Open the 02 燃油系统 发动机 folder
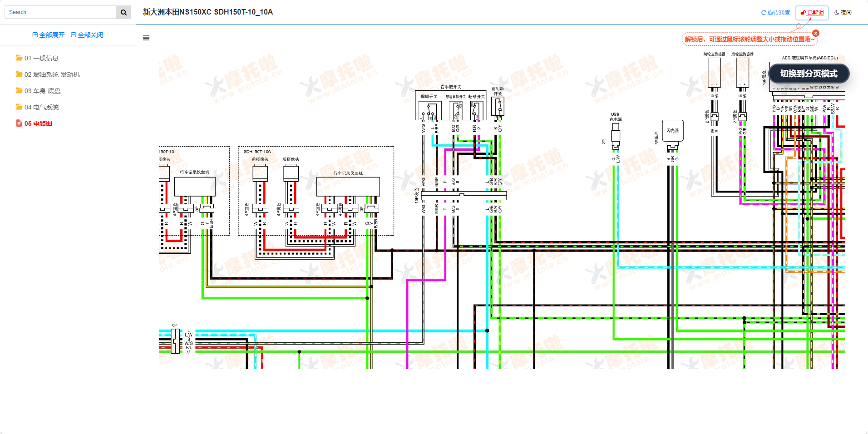The width and height of the screenshot is (868, 434). [x=52, y=74]
